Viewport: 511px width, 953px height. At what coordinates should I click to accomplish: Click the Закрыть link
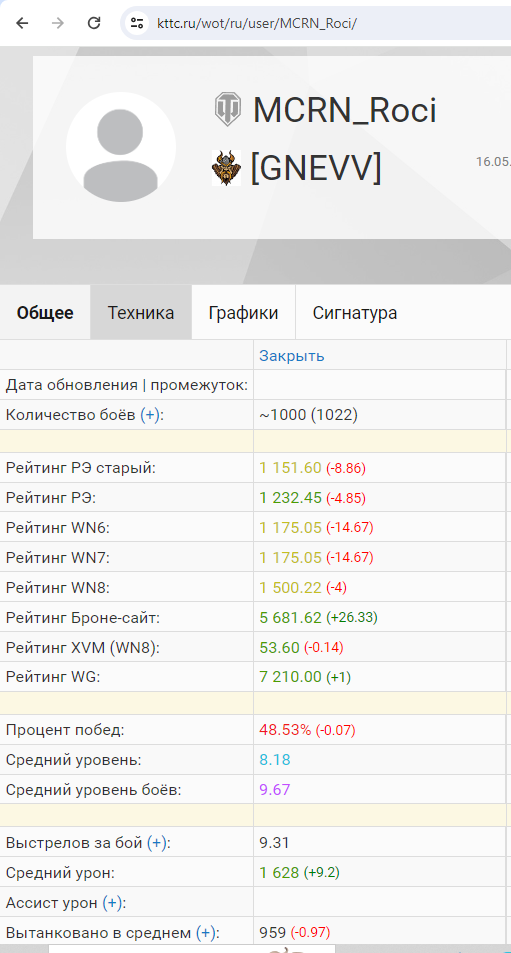point(292,356)
